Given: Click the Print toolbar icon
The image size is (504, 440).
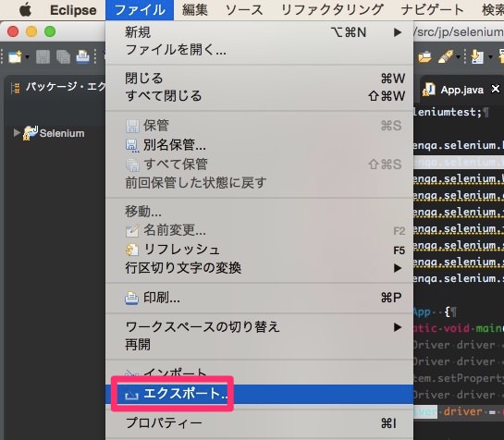Looking at the screenshot, I should [82, 57].
